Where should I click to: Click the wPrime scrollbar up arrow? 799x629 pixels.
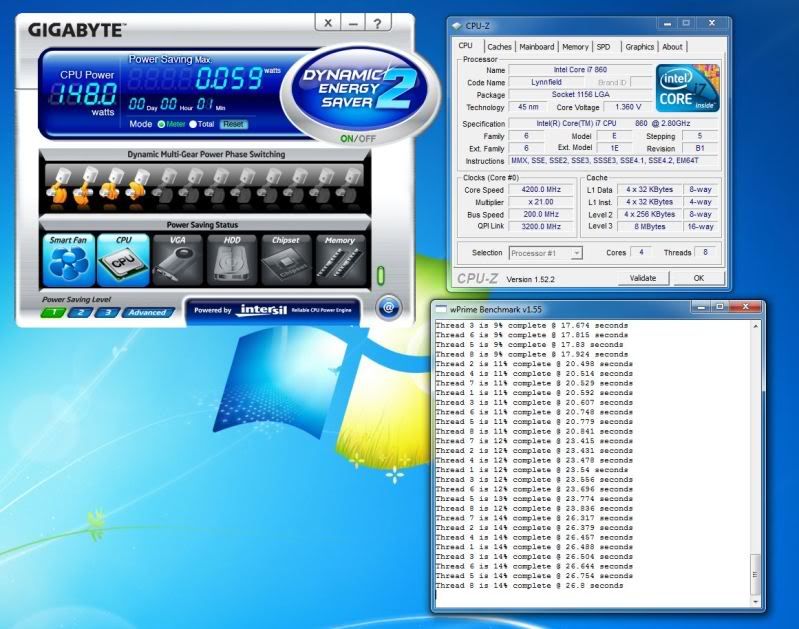pos(756,326)
